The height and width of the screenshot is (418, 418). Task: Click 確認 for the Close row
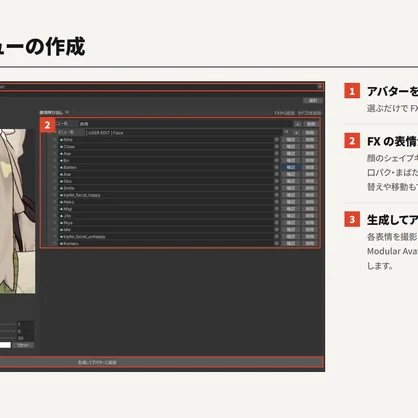pyautogui.click(x=291, y=147)
